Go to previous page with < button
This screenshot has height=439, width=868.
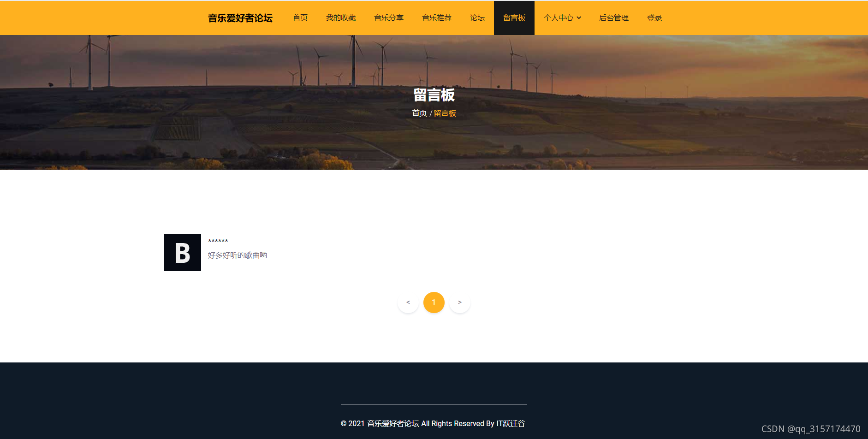408,303
